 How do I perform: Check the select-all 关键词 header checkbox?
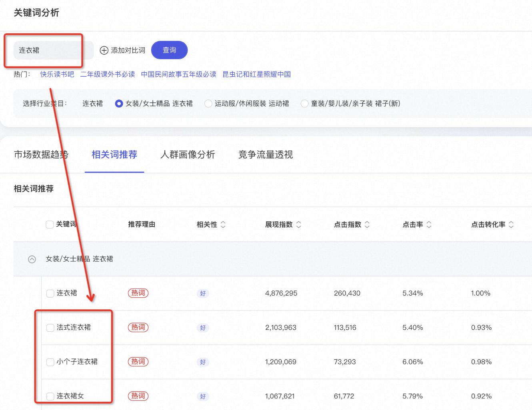(50, 225)
